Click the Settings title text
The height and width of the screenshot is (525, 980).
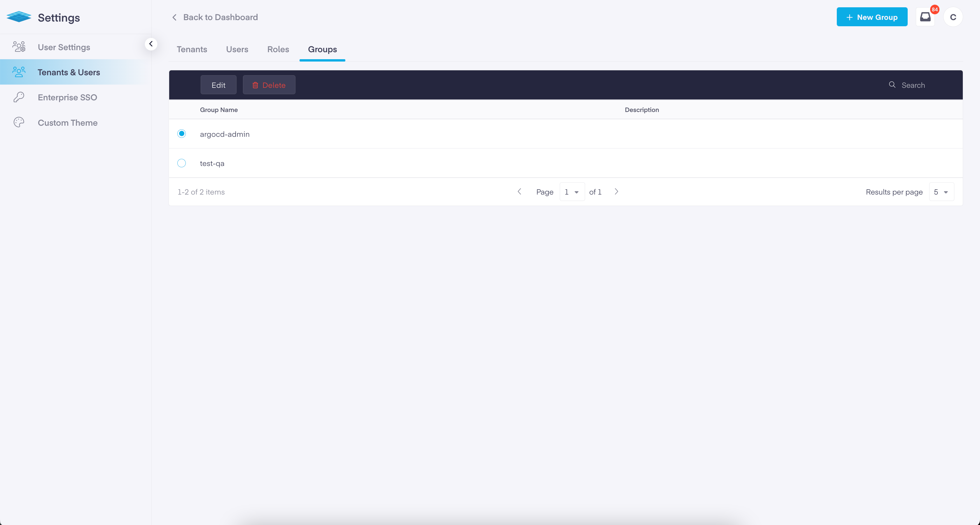point(59,17)
